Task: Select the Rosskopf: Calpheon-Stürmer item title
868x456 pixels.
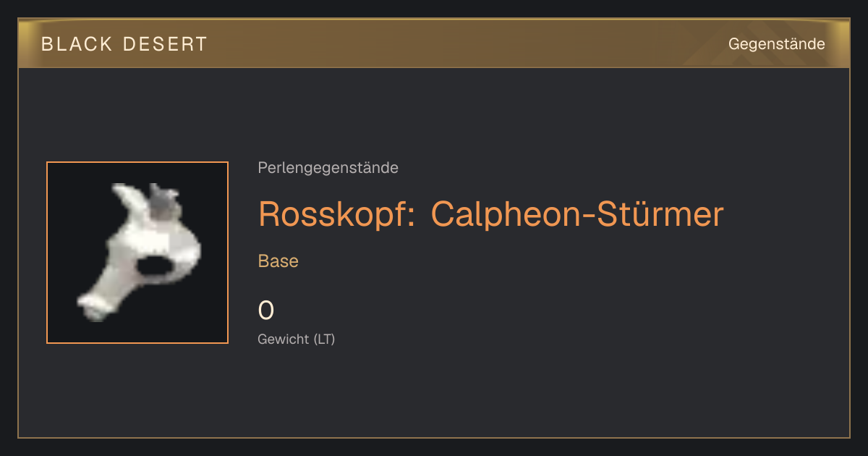Action: point(490,214)
